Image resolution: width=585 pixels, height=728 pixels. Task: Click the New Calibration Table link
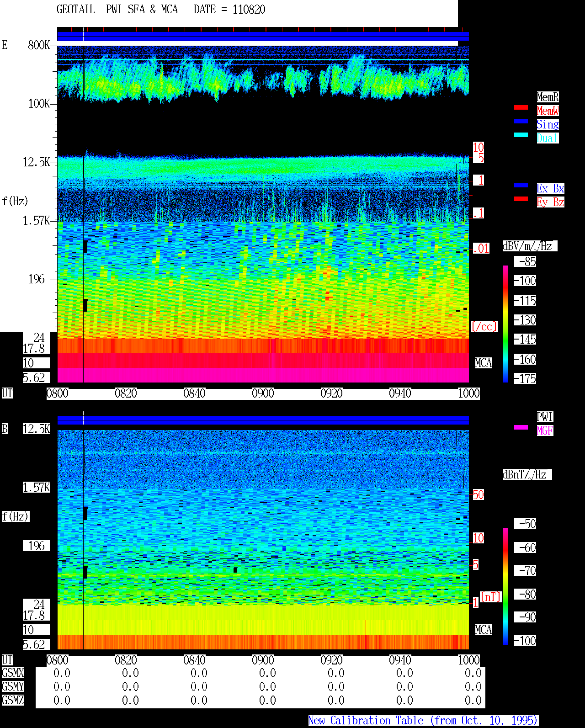[423, 720]
